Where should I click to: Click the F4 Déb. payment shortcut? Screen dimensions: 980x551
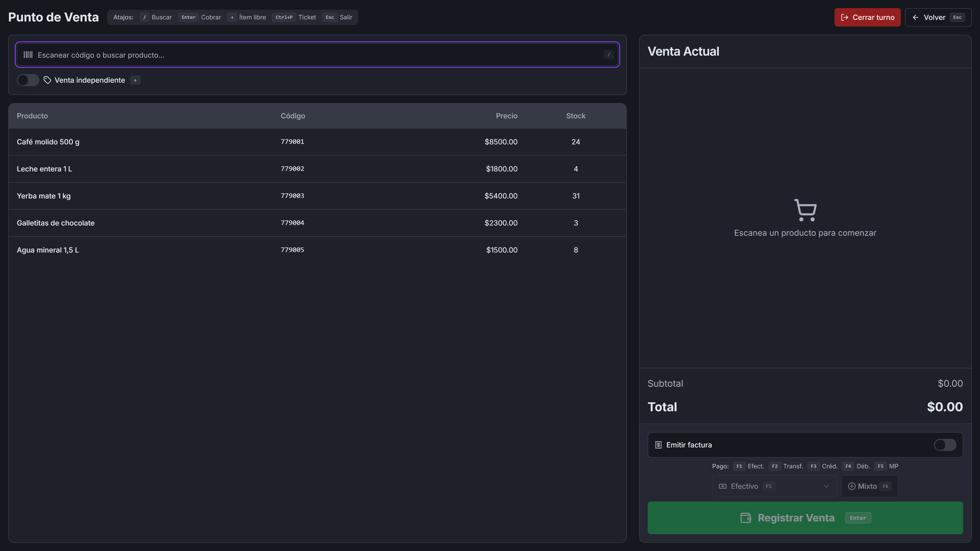(x=856, y=466)
